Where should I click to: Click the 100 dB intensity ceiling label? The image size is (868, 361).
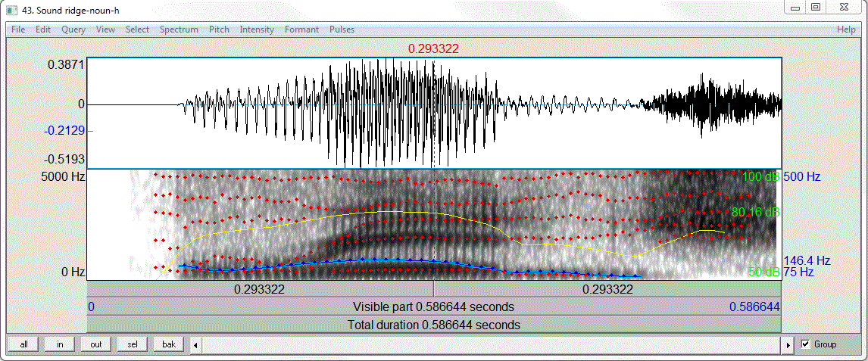click(x=762, y=177)
